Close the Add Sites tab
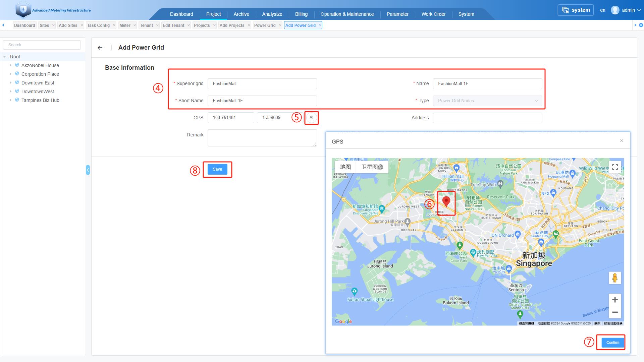The width and height of the screenshot is (644, 362). [82, 25]
